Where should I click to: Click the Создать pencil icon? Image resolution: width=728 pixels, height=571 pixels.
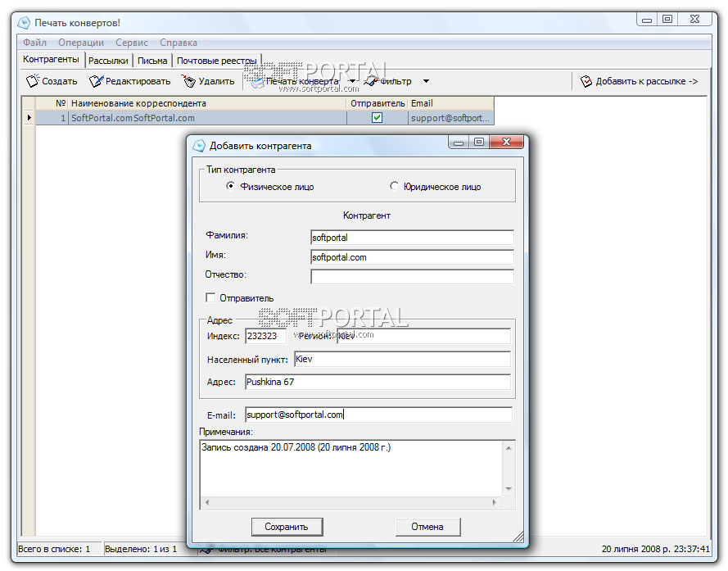pos(33,81)
